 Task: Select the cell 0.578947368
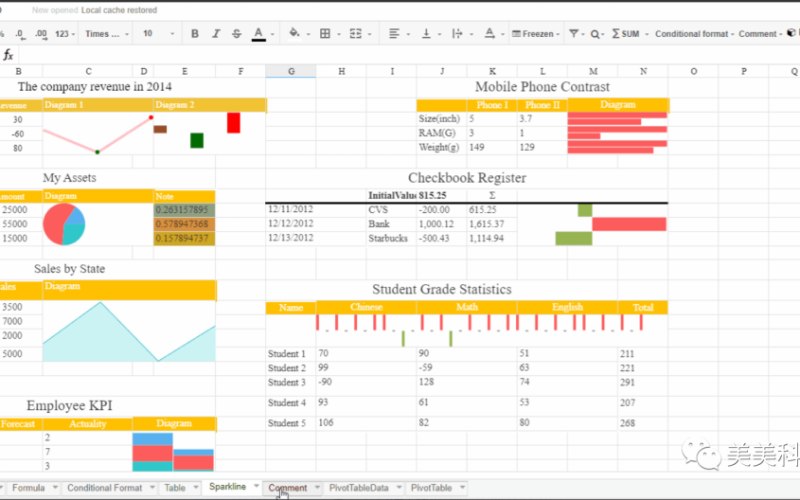[184, 224]
